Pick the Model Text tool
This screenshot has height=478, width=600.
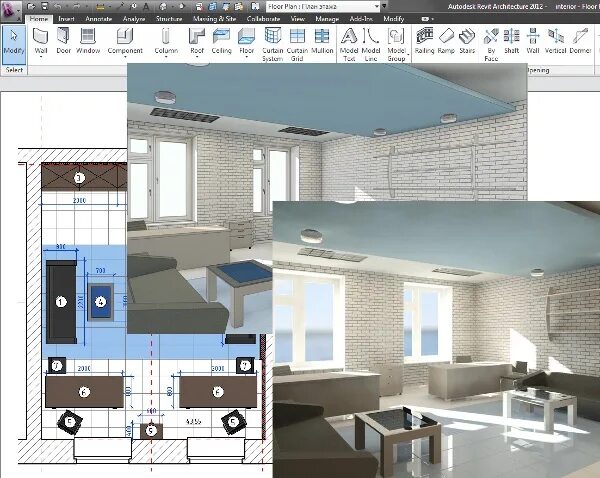349,44
